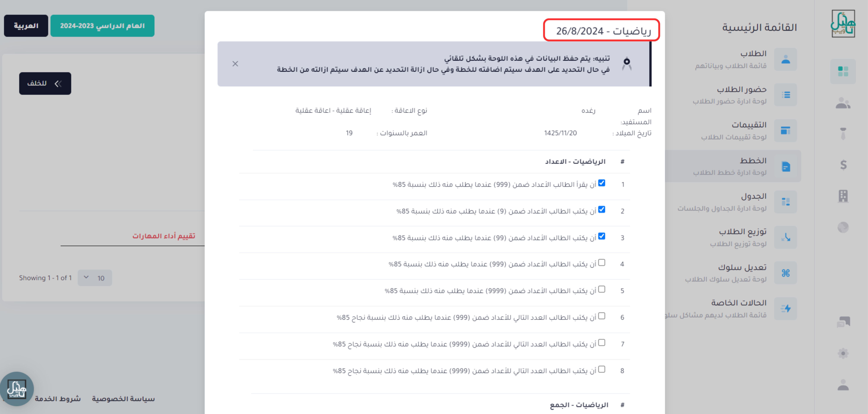The height and width of the screenshot is (414, 868).
Task: Click the age value 19
Action: pos(349,133)
